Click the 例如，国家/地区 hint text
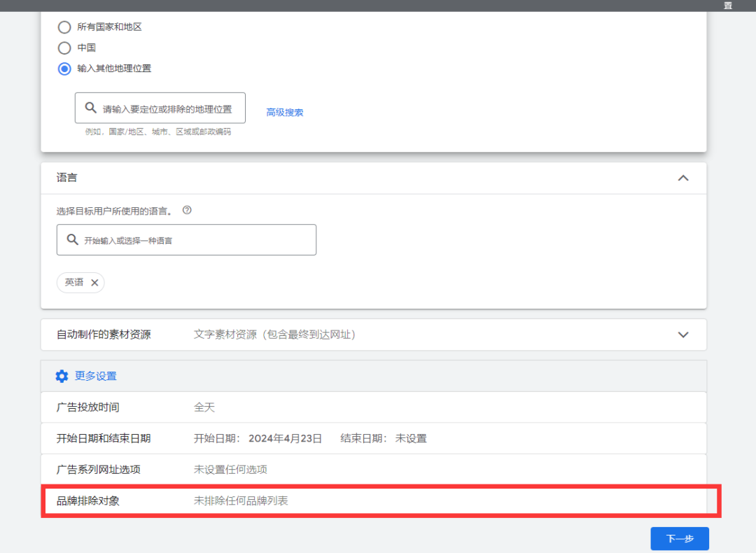The height and width of the screenshot is (553, 756). coord(158,132)
